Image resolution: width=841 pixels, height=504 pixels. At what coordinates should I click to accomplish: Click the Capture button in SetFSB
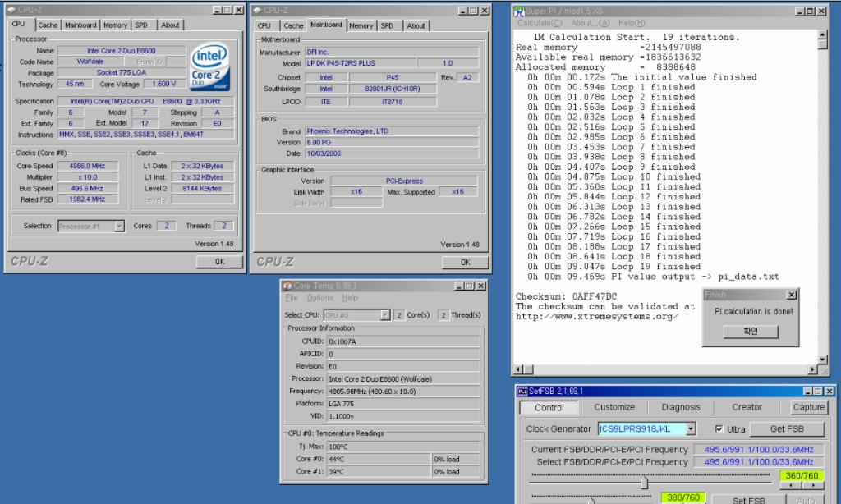tap(809, 407)
